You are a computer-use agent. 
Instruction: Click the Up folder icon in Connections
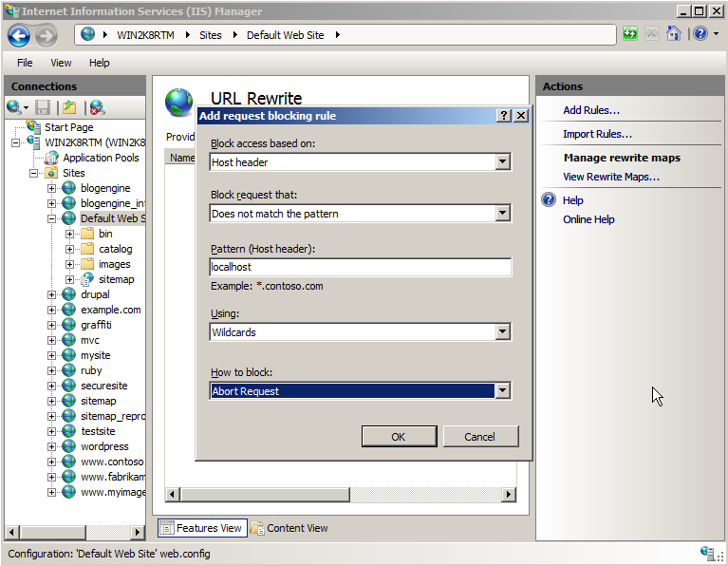coord(68,107)
